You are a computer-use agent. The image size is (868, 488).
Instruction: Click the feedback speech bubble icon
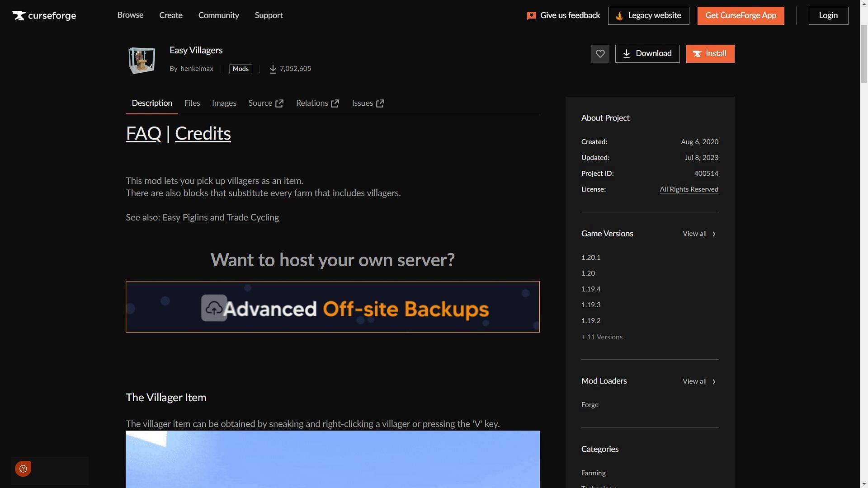(x=532, y=16)
